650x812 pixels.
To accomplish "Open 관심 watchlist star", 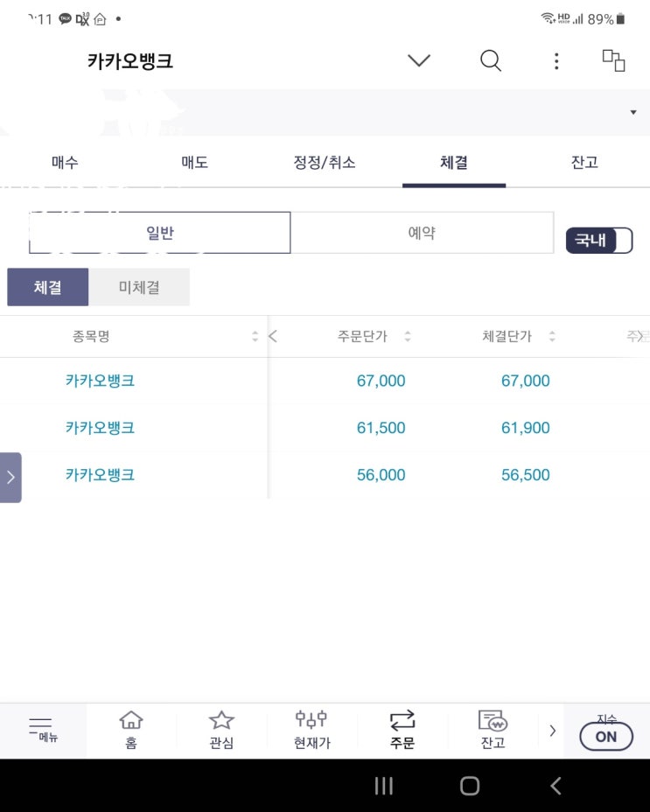I will (x=221, y=730).
